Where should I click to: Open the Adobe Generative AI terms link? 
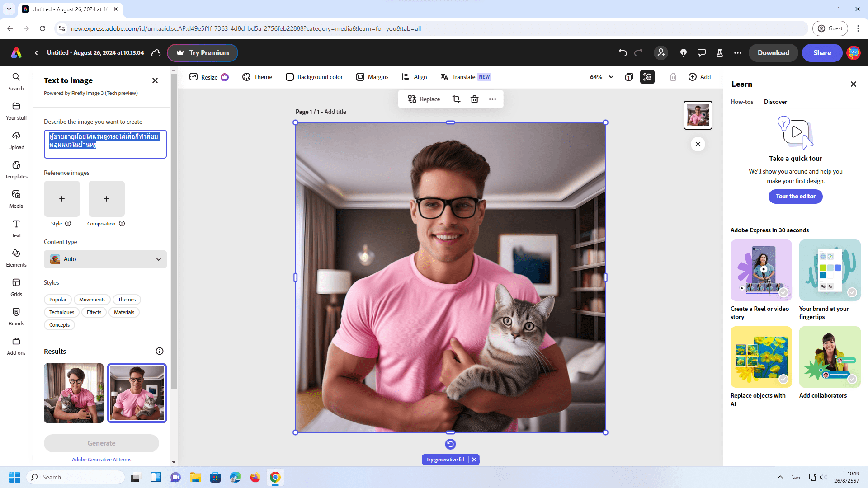101,460
